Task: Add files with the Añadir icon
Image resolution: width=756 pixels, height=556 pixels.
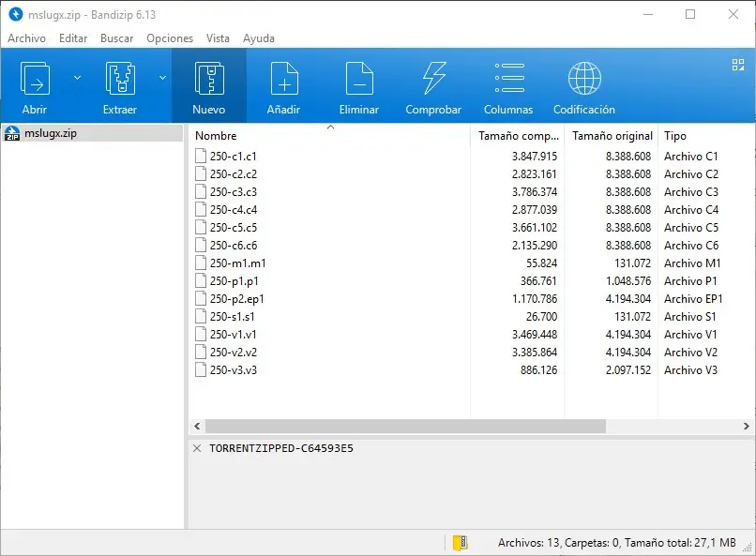Action: pos(284,79)
